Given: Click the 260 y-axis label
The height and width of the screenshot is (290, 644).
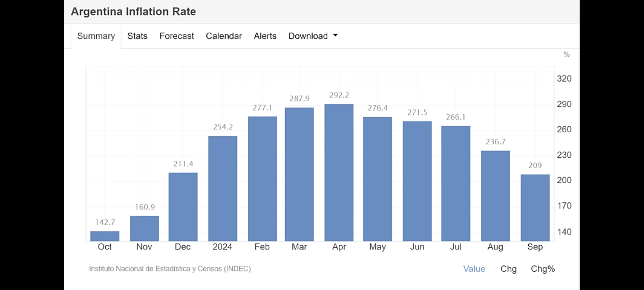Looking at the screenshot, I should [564, 129].
